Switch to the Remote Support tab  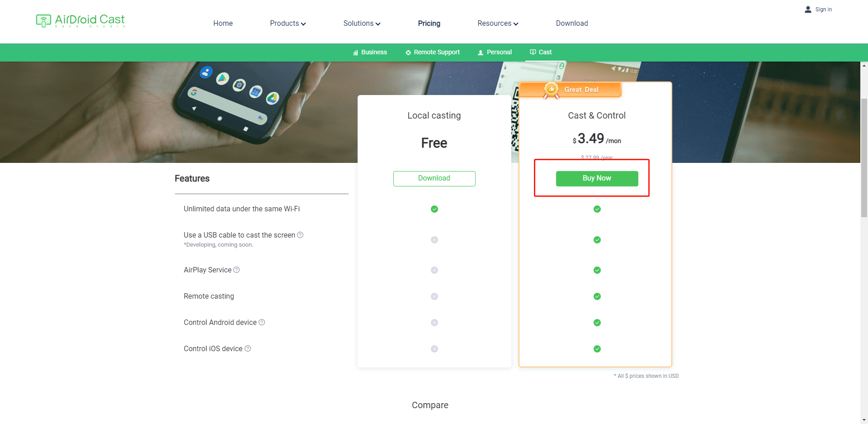[433, 52]
